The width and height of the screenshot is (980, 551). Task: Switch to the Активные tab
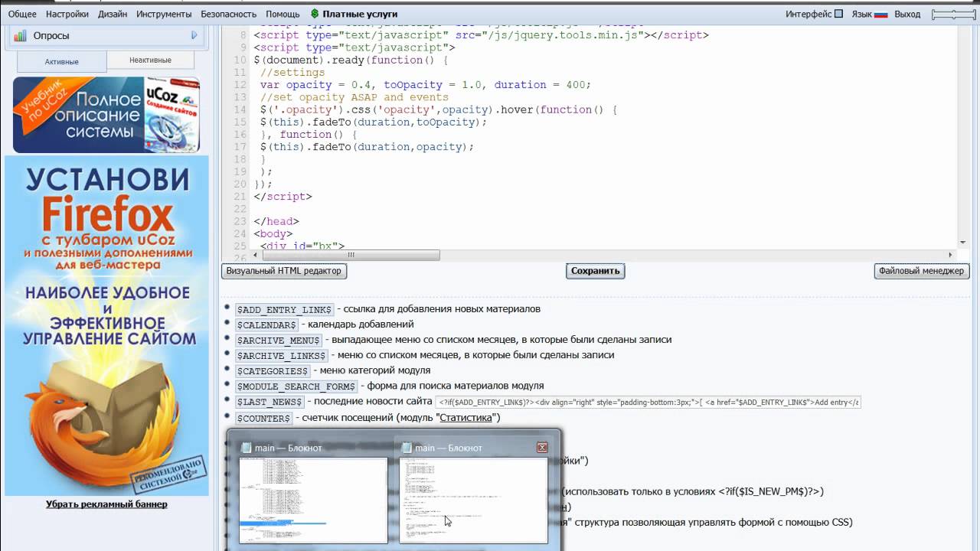pos(61,61)
